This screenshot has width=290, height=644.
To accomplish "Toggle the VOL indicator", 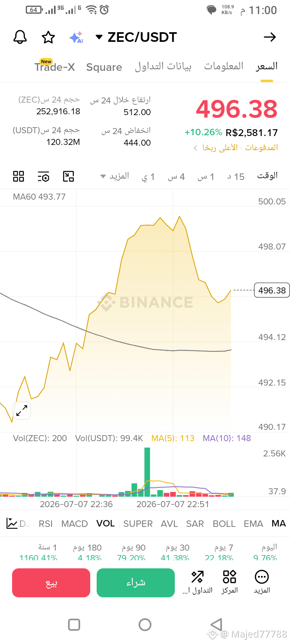I will click(106, 523).
